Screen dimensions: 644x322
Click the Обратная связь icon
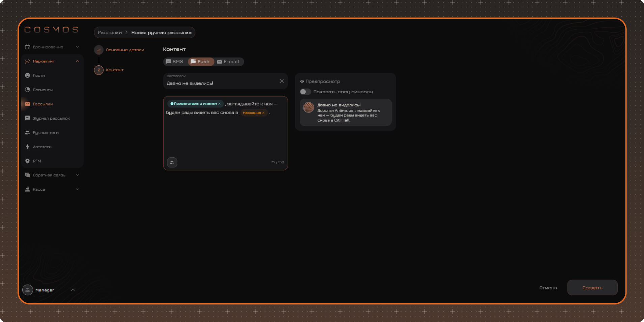[x=27, y=175]
